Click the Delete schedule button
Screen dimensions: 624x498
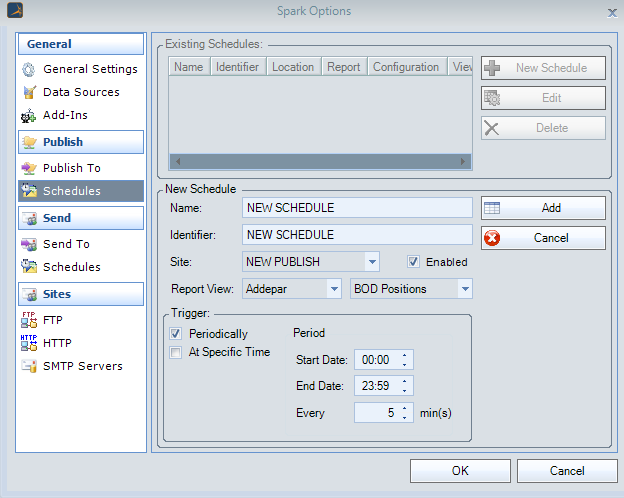[543, 128]
